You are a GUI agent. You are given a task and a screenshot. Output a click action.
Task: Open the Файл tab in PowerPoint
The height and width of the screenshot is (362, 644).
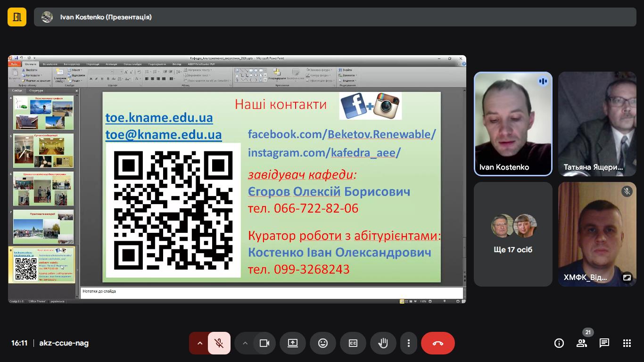click(14, 64)
